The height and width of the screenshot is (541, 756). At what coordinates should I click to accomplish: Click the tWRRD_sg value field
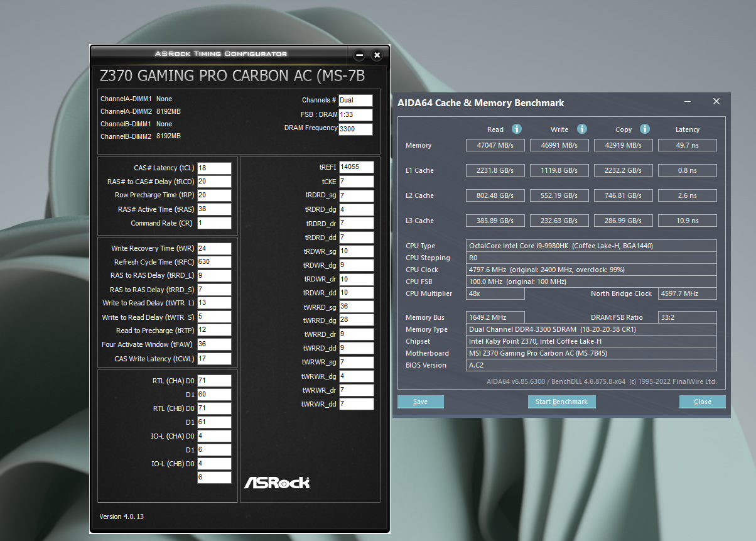click(x=356, y=307)
